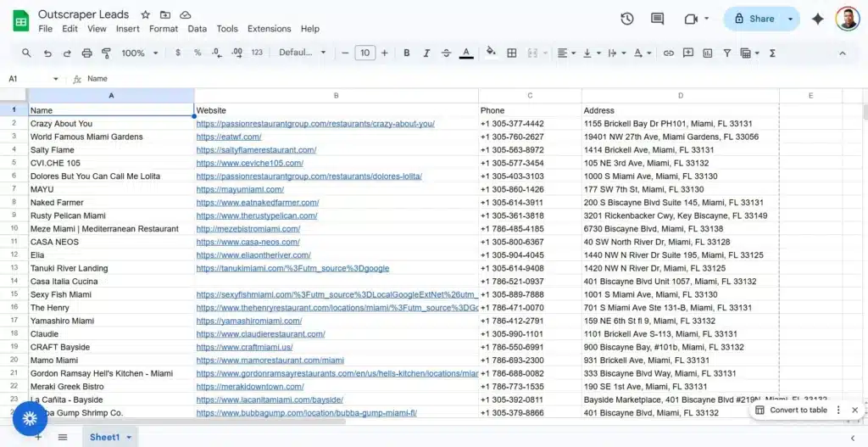This screenshot has width=868, height=447.
Task: Open the File menu
Action: click(x=46, y=29)
